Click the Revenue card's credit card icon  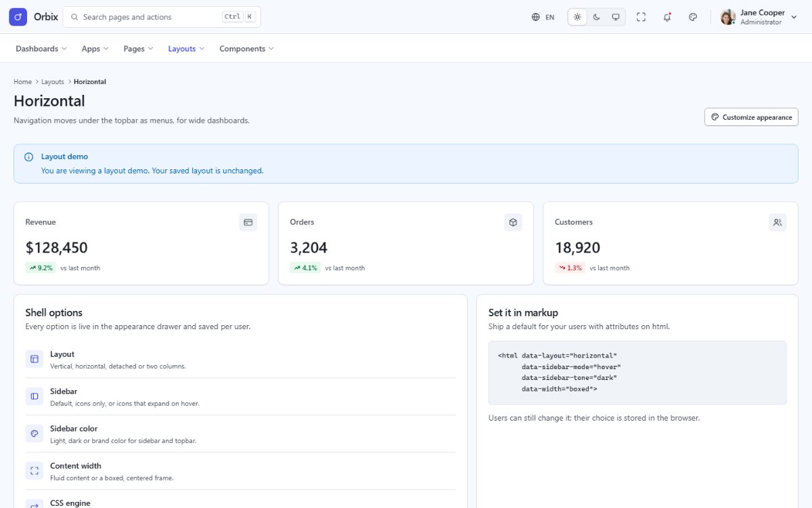click(248, 222)
